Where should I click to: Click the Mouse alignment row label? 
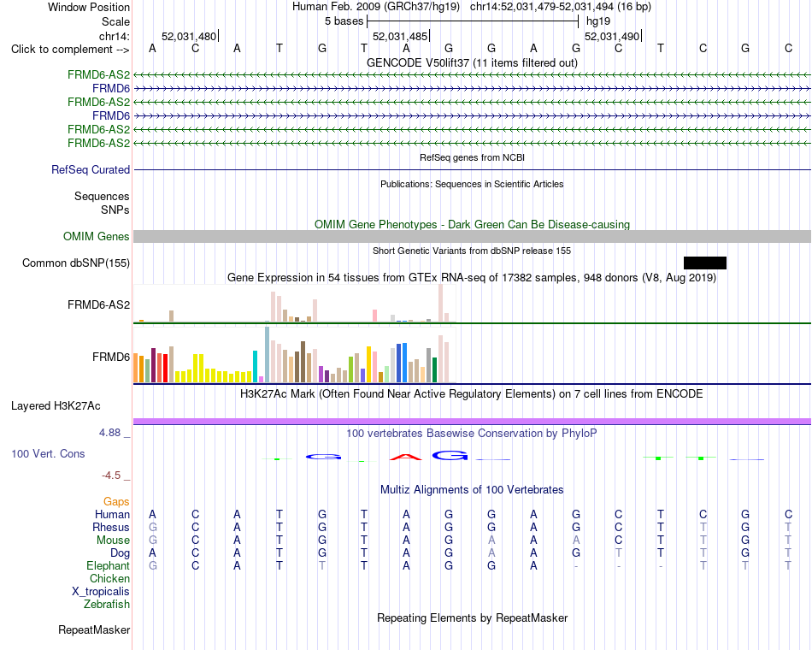click(113, 541)
